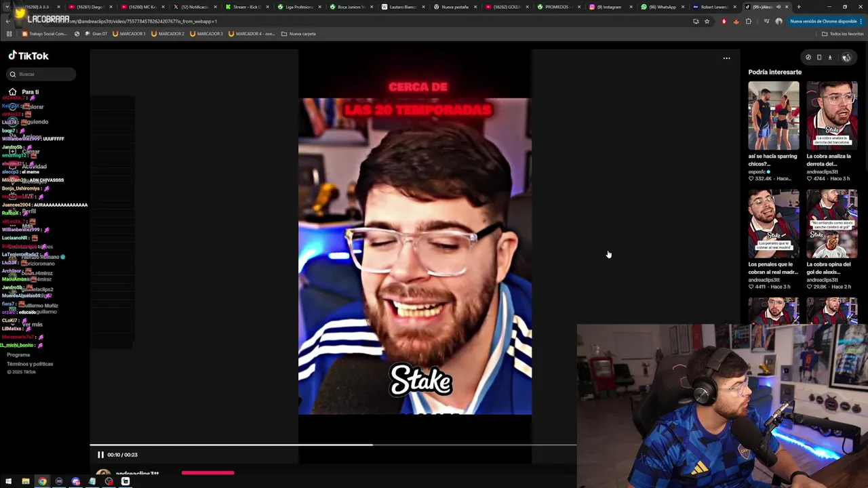868x488 pixels.
Task: Open the MARCADOR 2 bookmark
Action: tap(167, 34)
